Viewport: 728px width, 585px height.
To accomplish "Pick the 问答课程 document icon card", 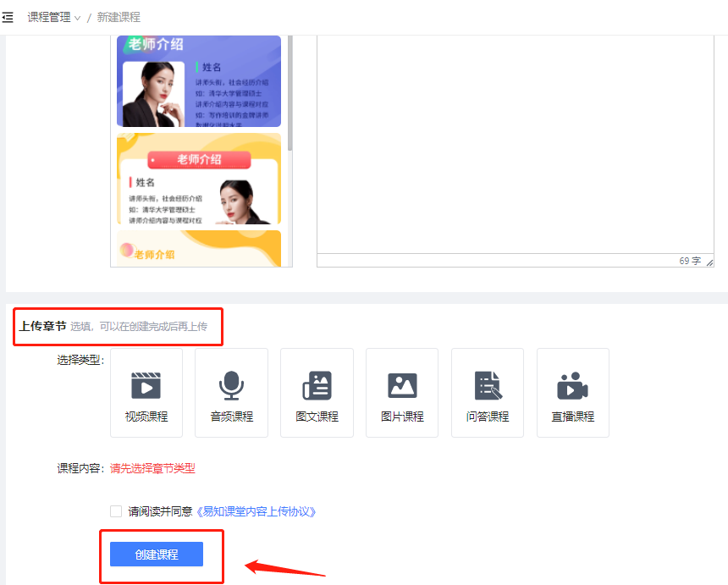I will tap(488, 393).
